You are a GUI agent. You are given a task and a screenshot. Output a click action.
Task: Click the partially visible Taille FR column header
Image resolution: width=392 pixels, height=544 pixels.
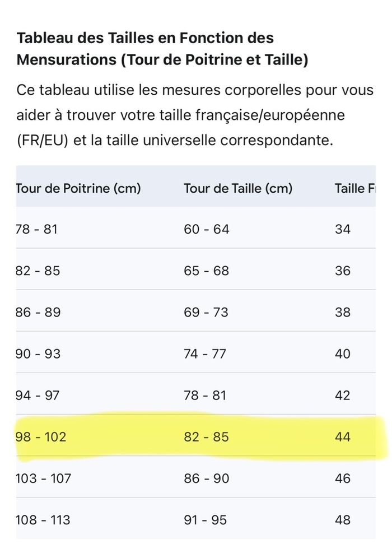click(354, 188)
